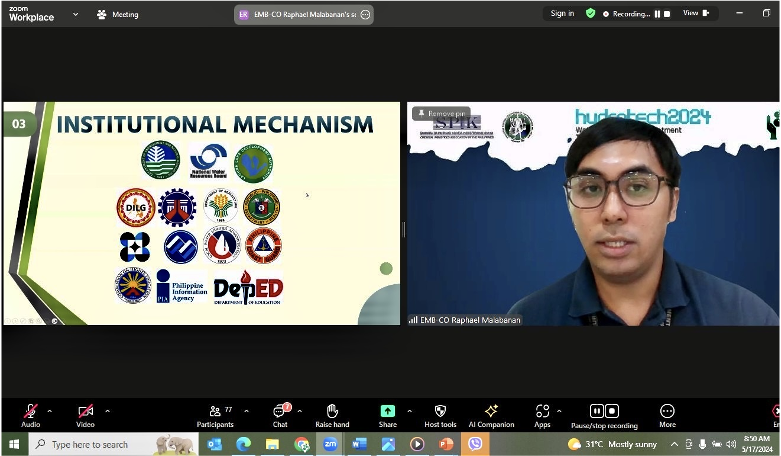781x456 pixels.
Task: Open the View layout menu
Action: point(695,14)
